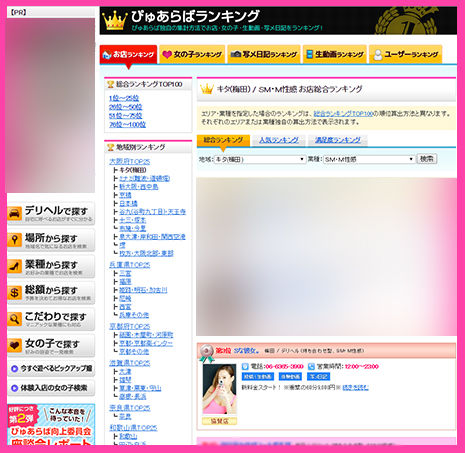Open the ぴゅあらば向上委員会 banner
Image resolution: width=465 pixels, height=453 pixels.
click(51, 424)
